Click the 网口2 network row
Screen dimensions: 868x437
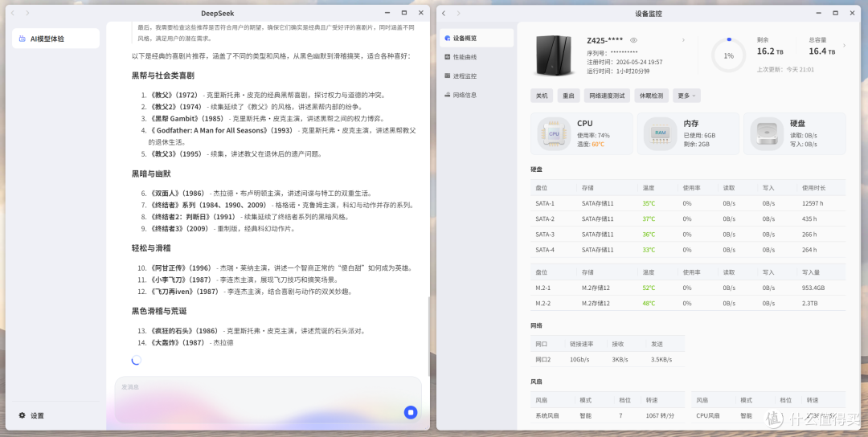(608, 360)
